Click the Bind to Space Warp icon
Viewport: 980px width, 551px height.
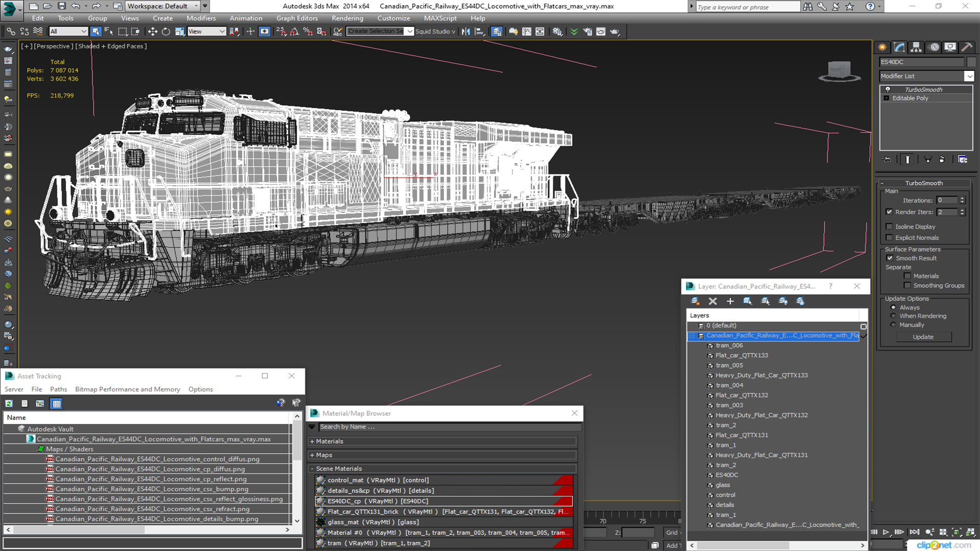tap(38, 32)
